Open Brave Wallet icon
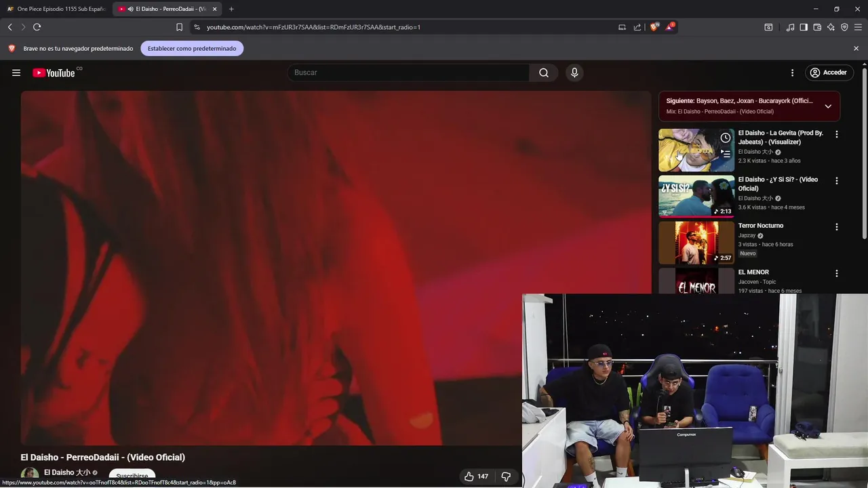Screen dimensions: 868x488 click(x=817, y=27)
